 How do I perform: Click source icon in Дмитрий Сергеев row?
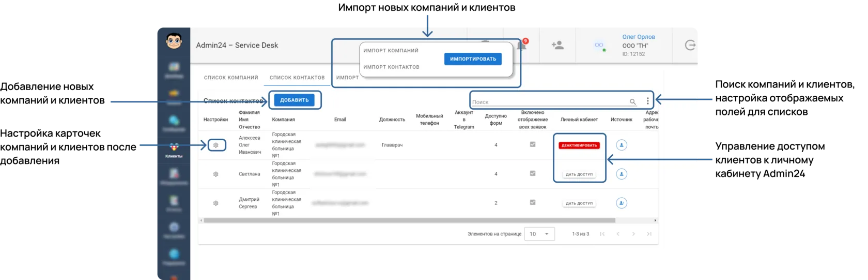(x=622, y=203)
